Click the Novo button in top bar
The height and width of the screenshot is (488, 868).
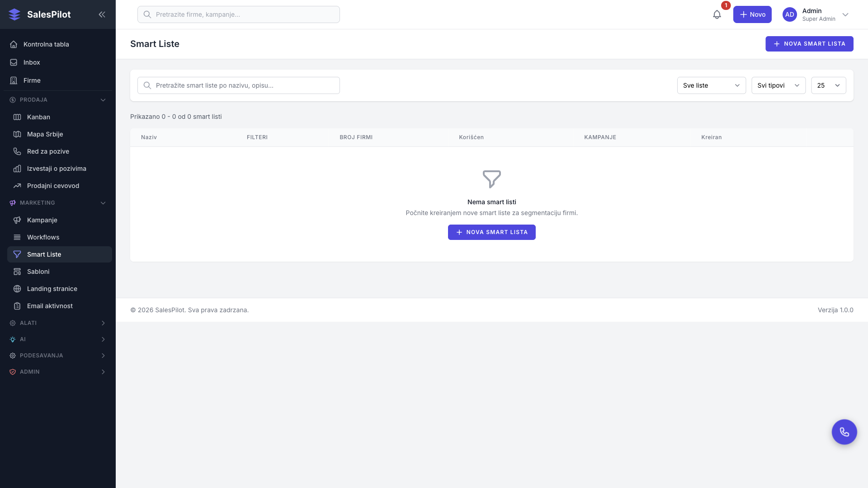[752, 14]
